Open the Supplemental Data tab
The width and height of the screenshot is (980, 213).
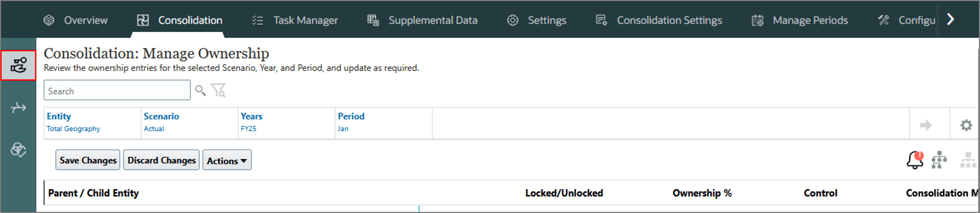coord(433,20)
